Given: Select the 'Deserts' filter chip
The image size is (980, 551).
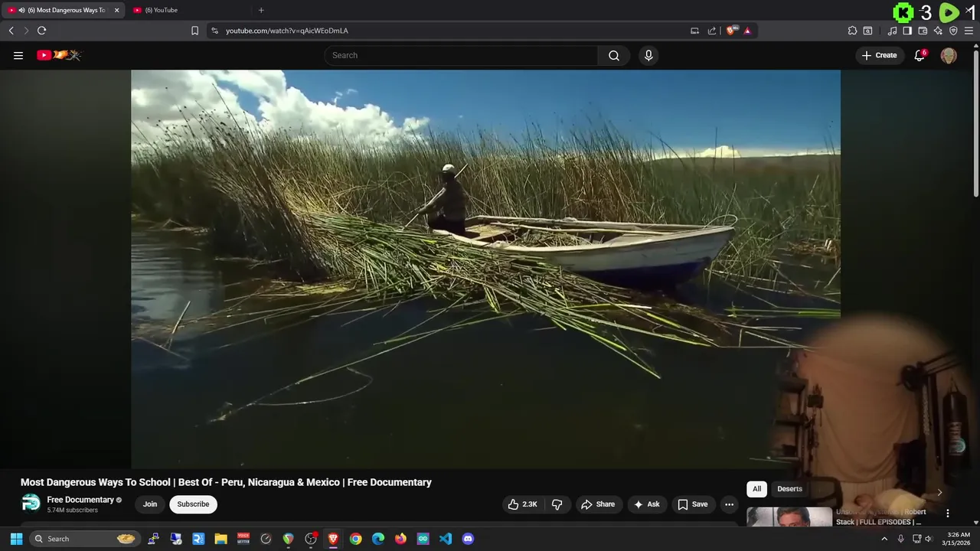Looking at the screenshot, I should pos(789,489).
